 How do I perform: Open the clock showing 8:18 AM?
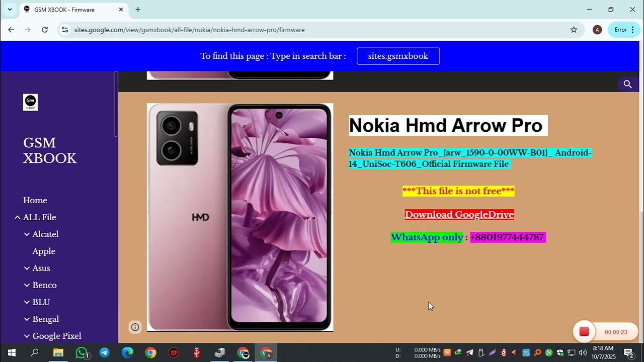[603, 352]
